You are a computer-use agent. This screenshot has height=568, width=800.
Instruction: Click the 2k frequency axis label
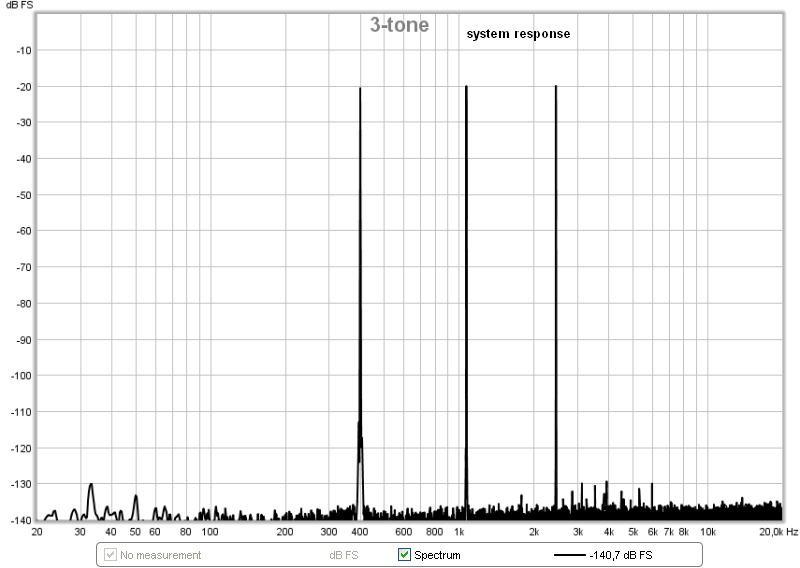tap(534, 532)
